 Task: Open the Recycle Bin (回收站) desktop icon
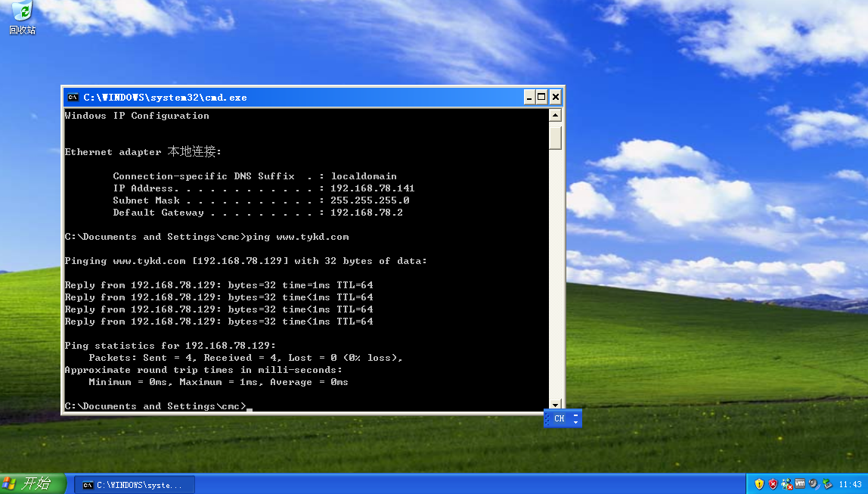pos(22,17)
